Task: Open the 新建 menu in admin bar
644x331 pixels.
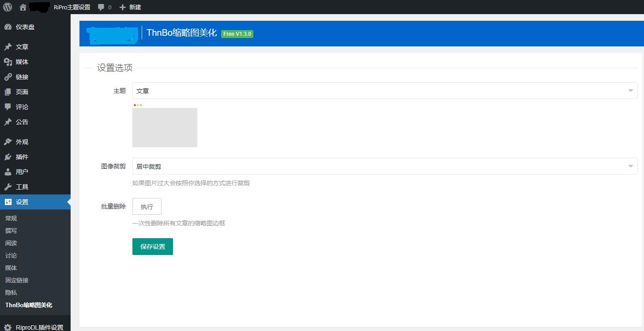Action: click(x=135, y=8)
